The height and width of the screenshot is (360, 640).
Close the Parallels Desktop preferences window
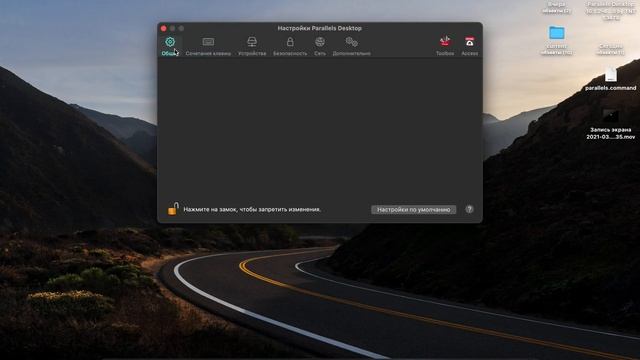coord(164,28)
